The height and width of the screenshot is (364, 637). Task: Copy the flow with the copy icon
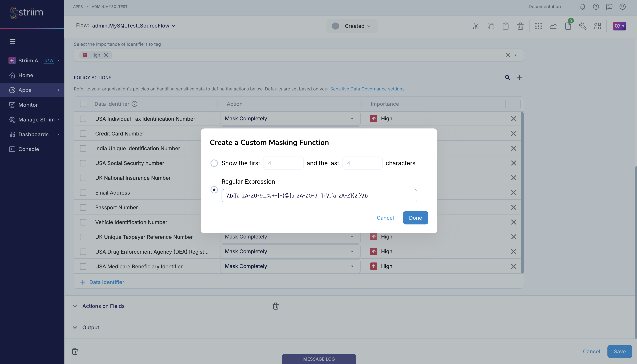tap(491, 26)
